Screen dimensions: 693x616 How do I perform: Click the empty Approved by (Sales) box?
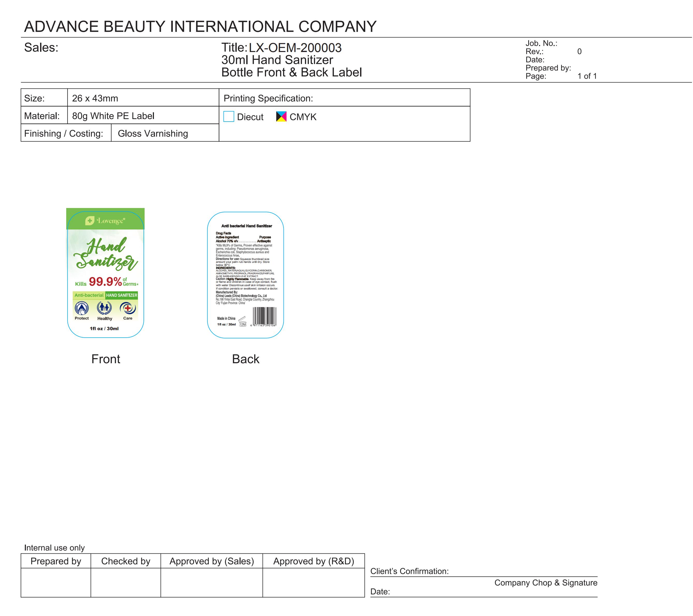click(212, 582)
